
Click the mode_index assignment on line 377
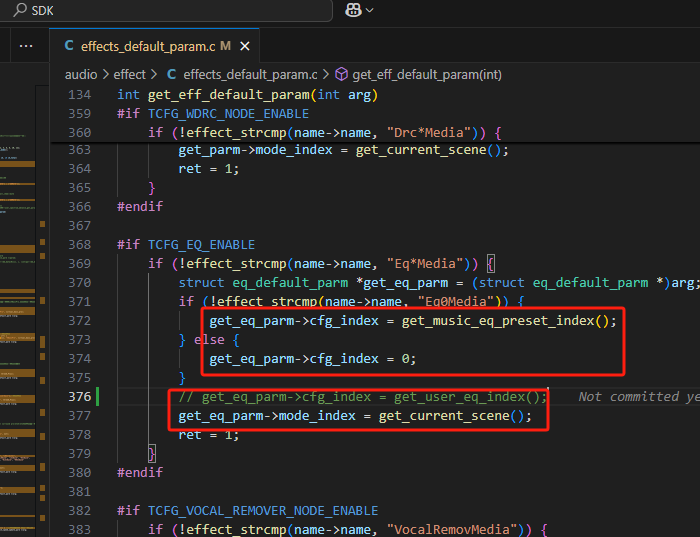tap(355, 416)
